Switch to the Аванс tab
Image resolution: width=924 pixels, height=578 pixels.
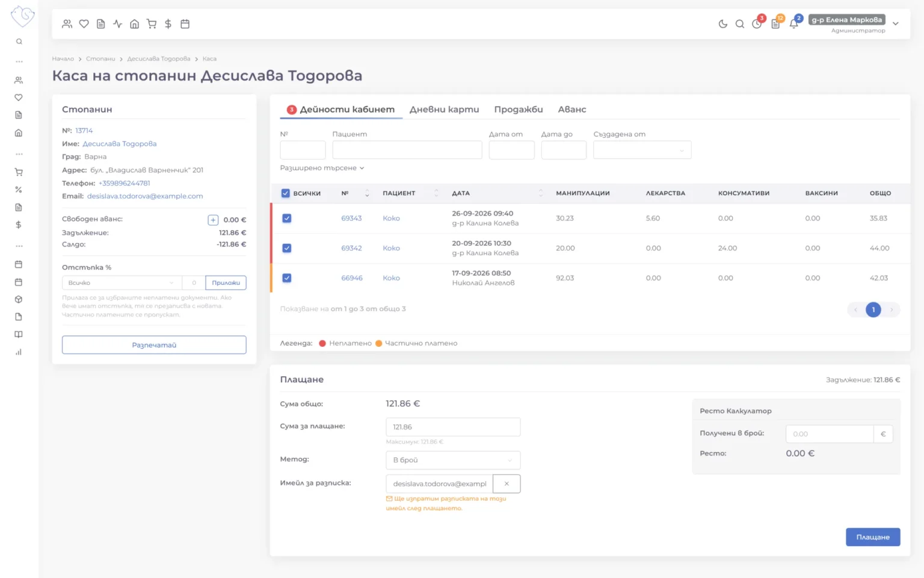click(x=572, y=110)
